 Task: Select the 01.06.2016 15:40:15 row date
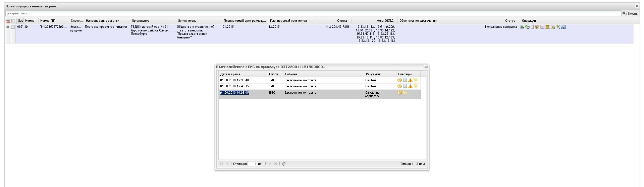coord(234,86)
